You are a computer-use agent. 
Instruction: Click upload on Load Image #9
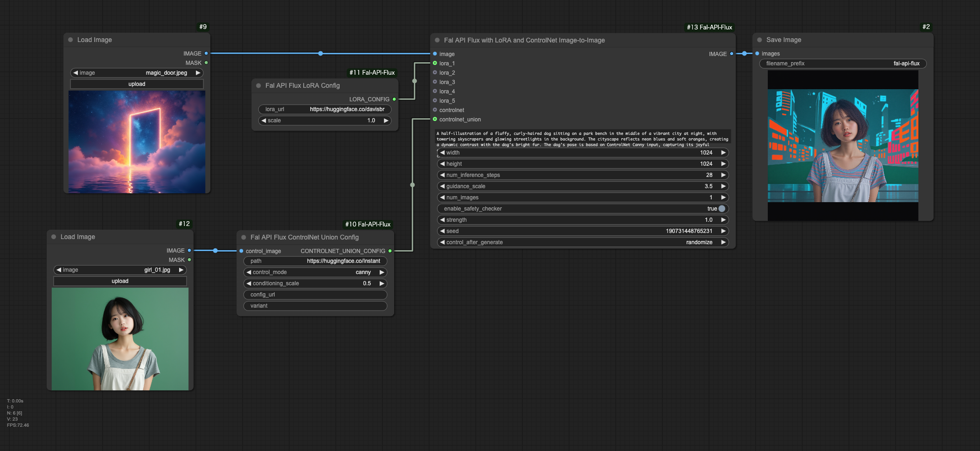136,84
